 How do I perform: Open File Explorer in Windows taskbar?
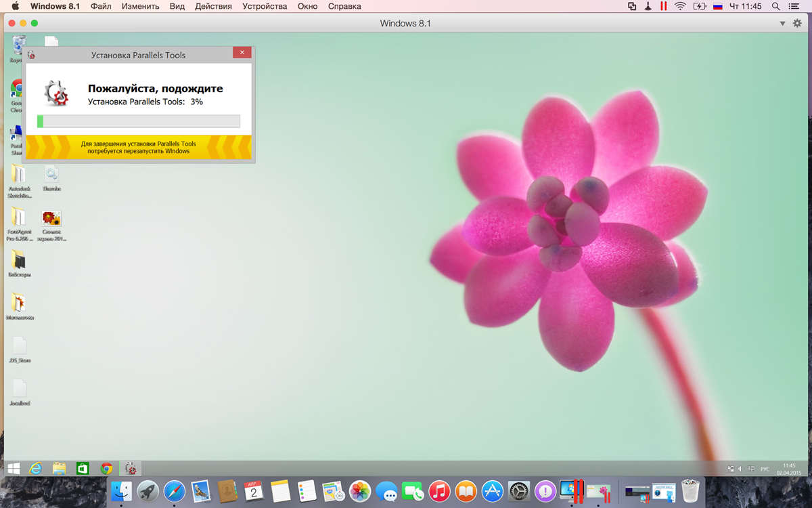[x=59, y=468]
